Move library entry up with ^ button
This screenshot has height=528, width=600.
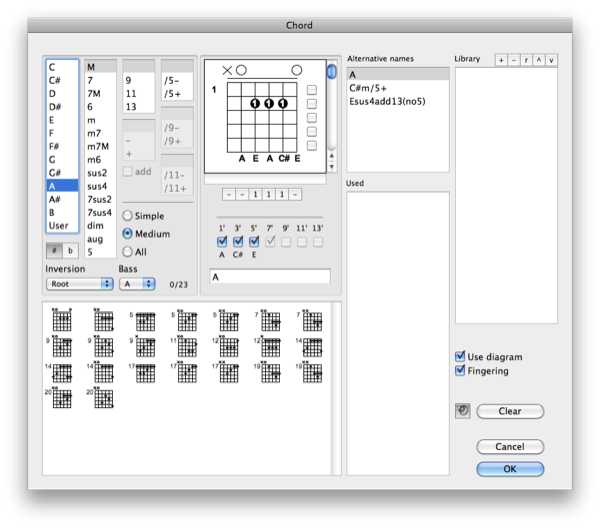point(538,60)
